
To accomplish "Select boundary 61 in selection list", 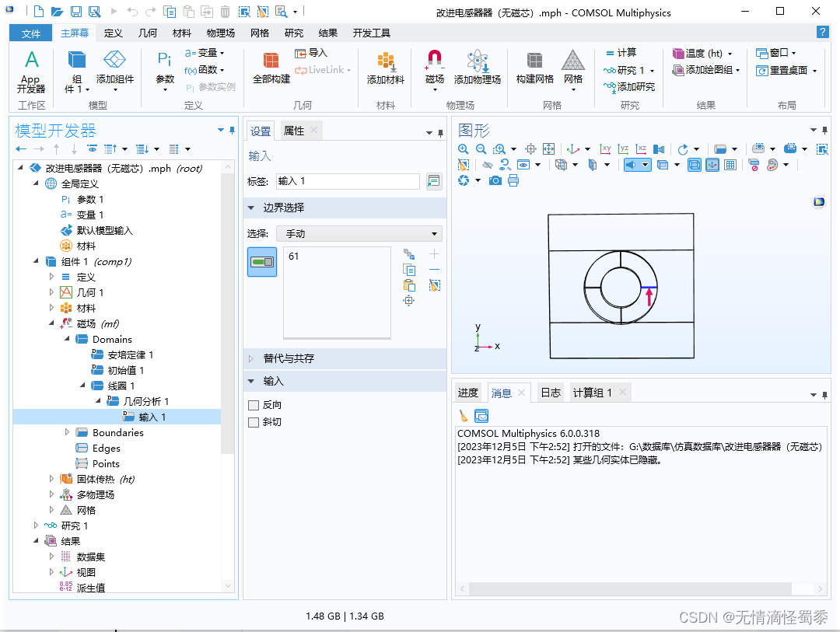I will coord(293,257).
